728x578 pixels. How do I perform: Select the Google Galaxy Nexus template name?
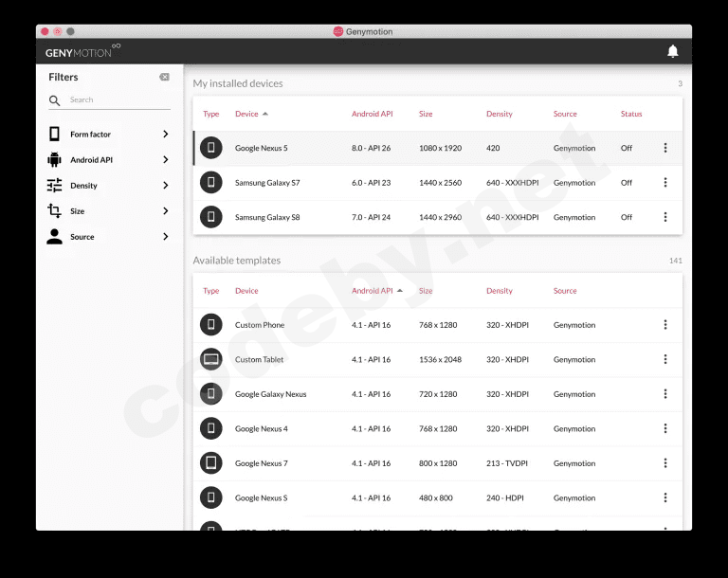pyautogui.click(x=271, y=394)
